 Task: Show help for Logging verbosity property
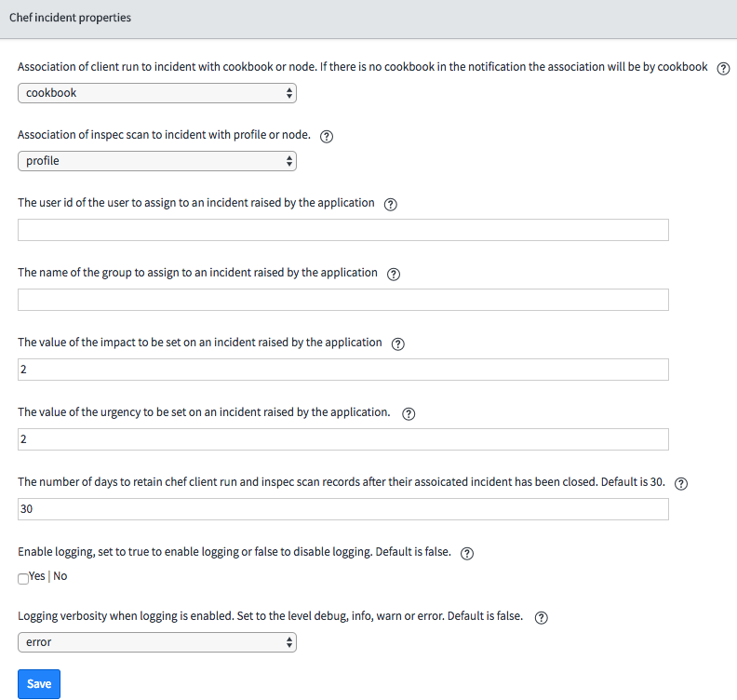541,618
